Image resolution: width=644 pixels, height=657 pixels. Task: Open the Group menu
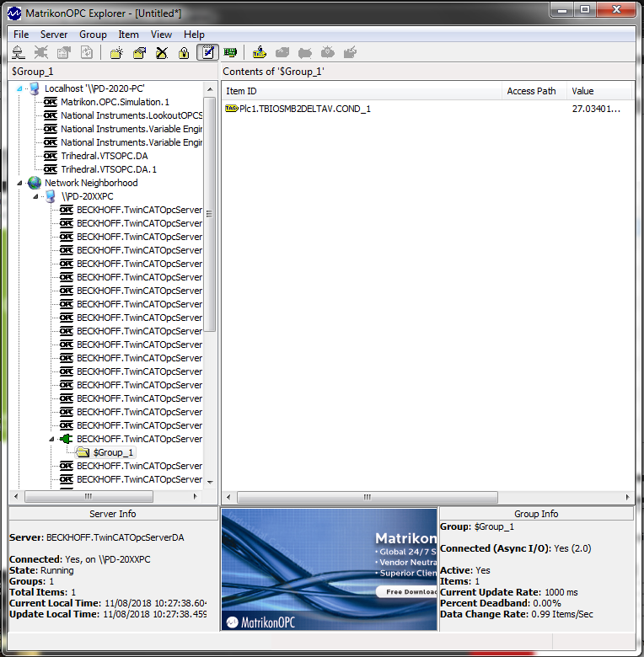[93, 35]
